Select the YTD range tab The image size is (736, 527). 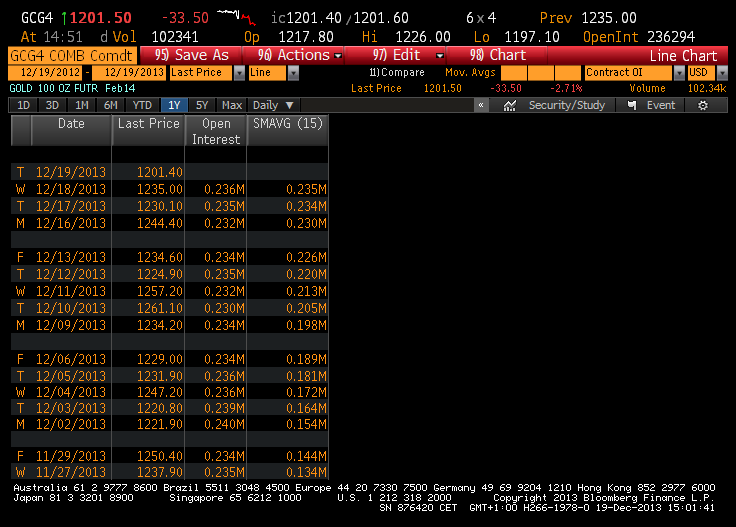point(142,105)
